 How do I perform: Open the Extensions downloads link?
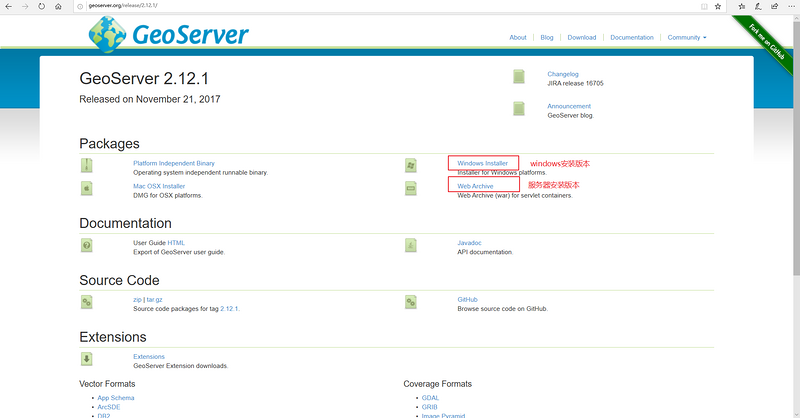(149, 357)
